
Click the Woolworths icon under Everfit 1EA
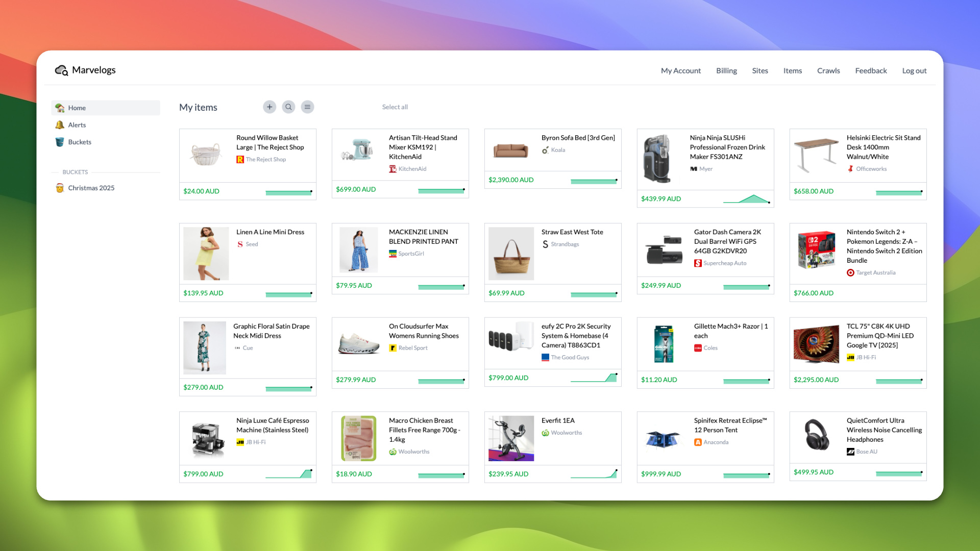pyautogui.click(x=545, y=433)
